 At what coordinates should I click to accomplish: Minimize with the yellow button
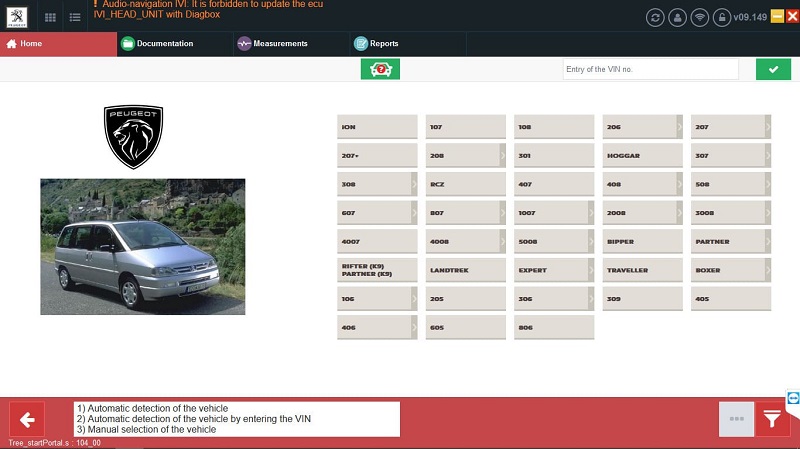pos(777,16)
